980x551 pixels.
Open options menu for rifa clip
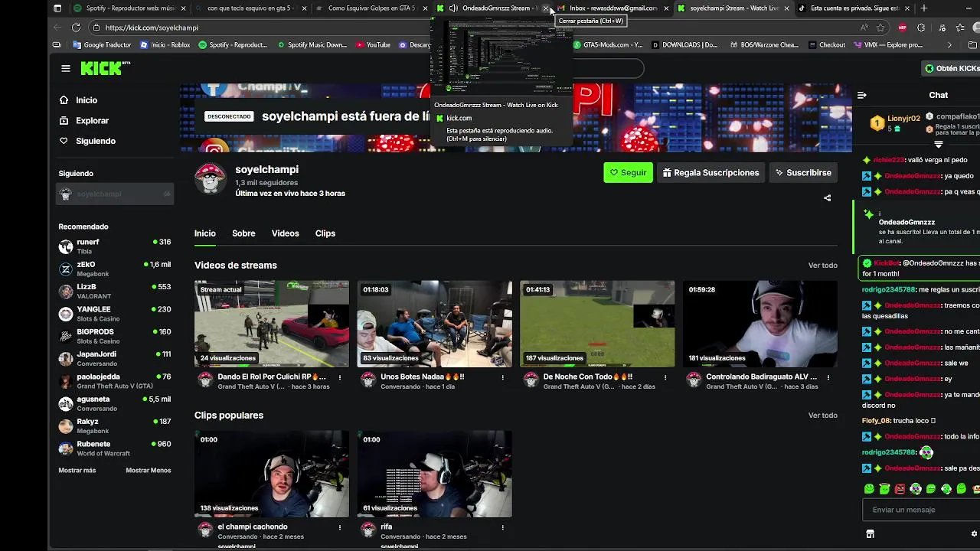[x=503, y=527]
